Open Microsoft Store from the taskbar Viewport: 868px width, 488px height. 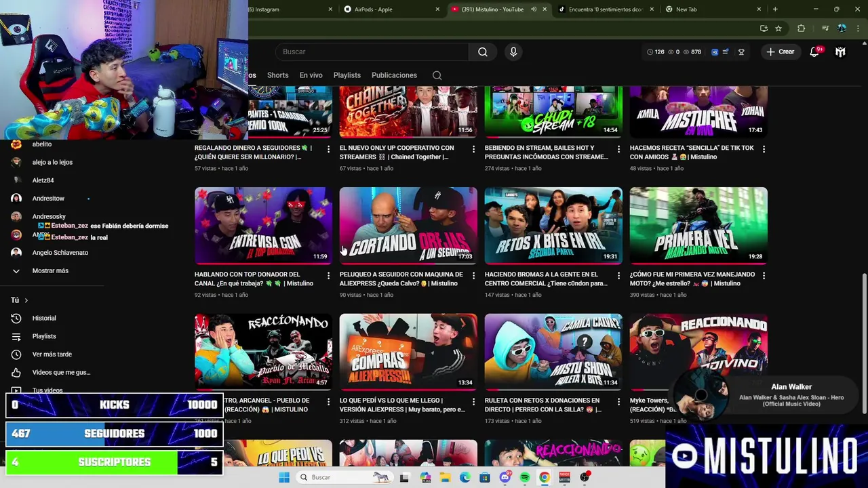tap(485, 477)
